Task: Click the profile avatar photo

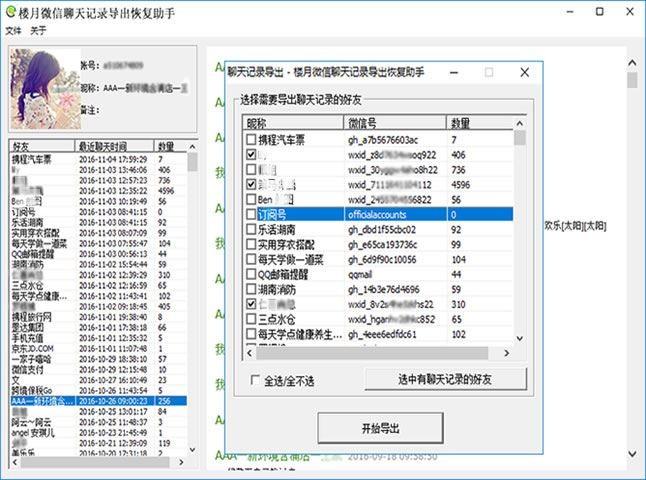Action: click(x=45, y=89)
